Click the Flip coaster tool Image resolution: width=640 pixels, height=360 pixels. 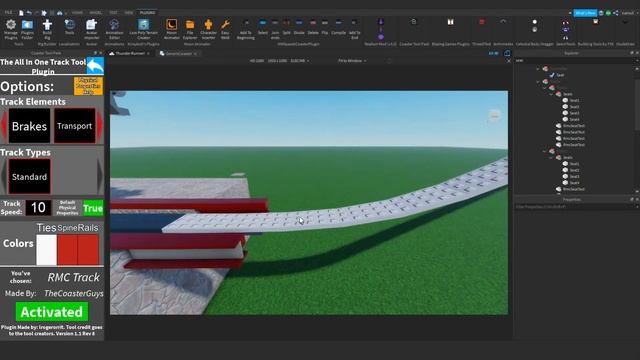click(x=325, y=27)
